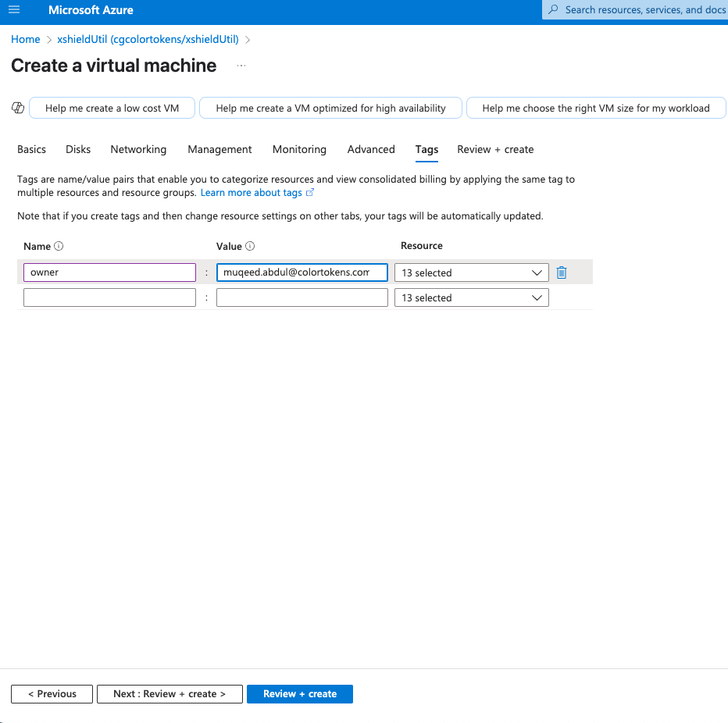Click the xshieldUtil breadcrumb link
This screenshot has width=728, height=723.
148,39
